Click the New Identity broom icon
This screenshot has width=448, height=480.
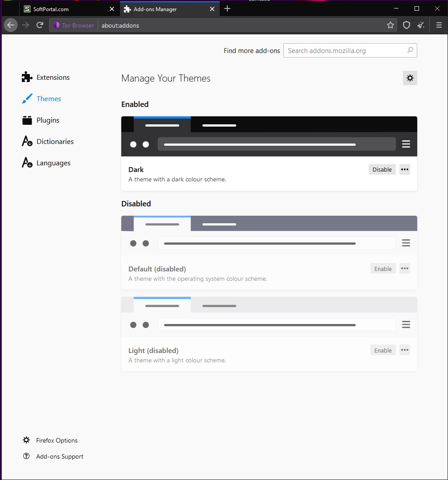(421, 25)
